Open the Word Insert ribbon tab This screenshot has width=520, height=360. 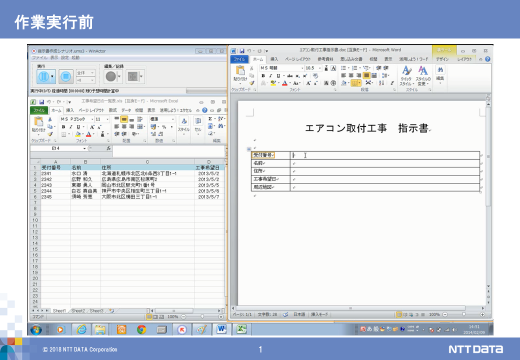coord(274,59)
